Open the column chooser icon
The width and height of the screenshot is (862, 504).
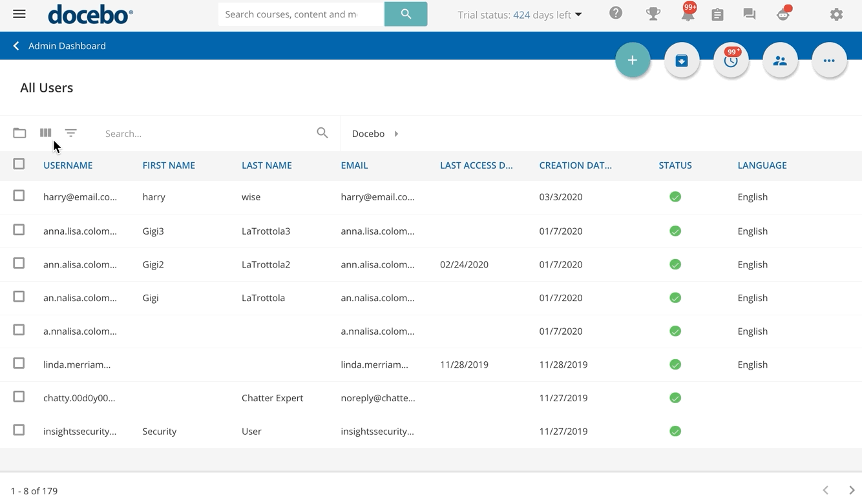45,132
